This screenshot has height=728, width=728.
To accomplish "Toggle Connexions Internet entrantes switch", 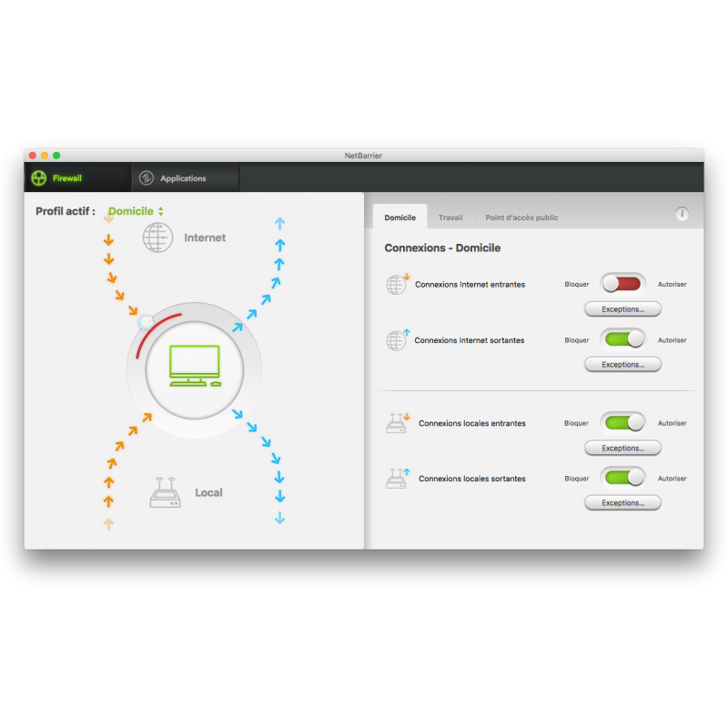I will [x=622, y=284].
